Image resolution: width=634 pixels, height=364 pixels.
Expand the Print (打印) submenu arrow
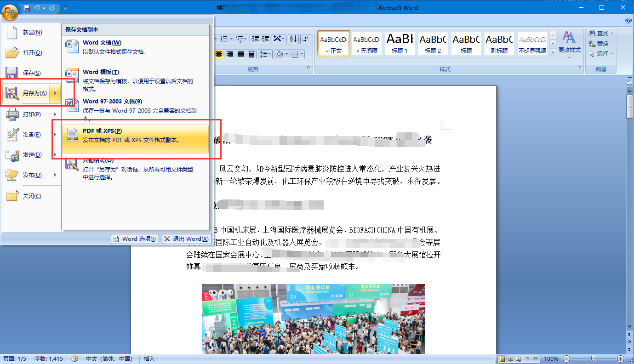tap(55, 114)
